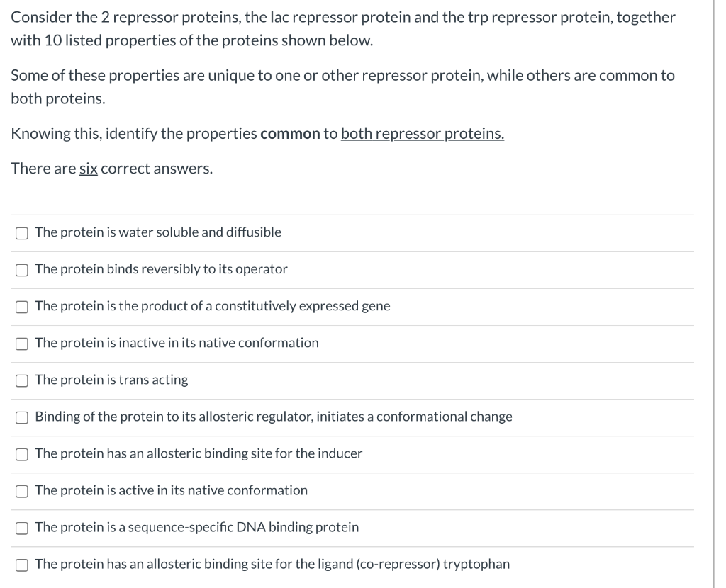Check 'The protein is water soluble and diffusible'
Image resolution: width=726 pixels, height=588 pixels.
[21, 232]
